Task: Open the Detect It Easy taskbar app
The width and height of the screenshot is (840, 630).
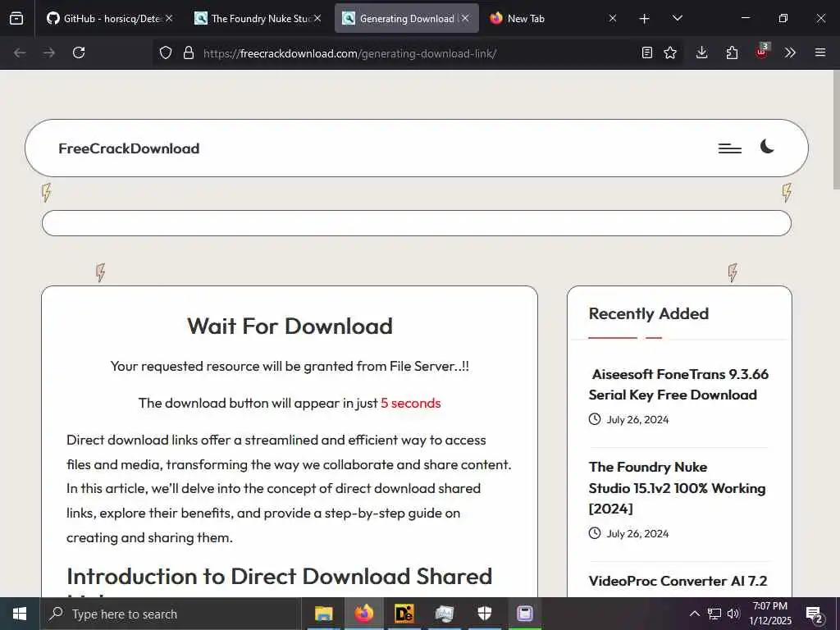Action: tap(404, 614)
